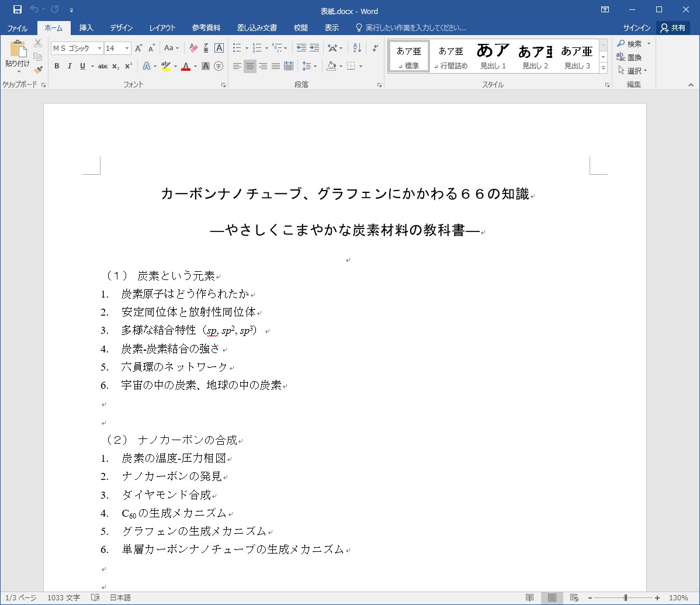Toggle Italic formatting

(x=69, y=66)
